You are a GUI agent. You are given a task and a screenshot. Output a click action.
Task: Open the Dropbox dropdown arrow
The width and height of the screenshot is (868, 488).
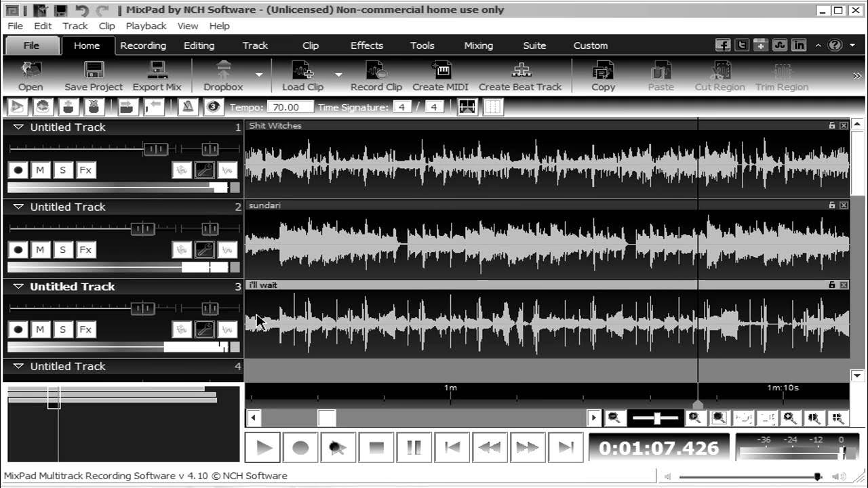coord(259,75)
